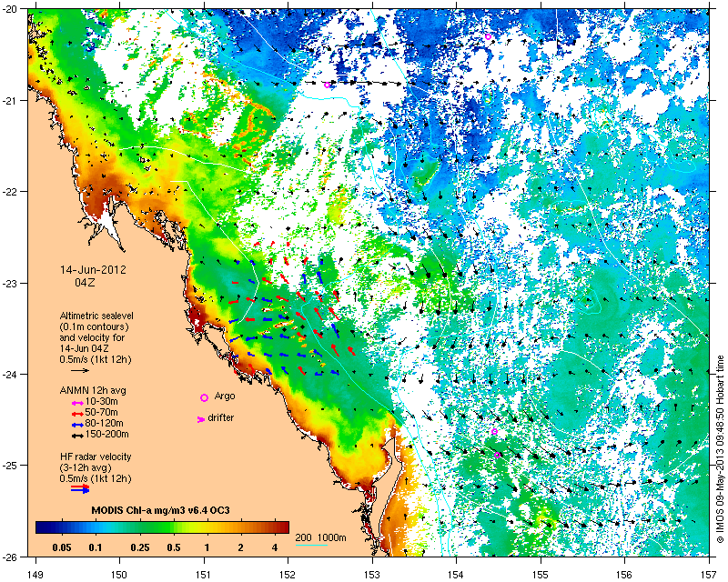The image size is (728, 582).
Task: Click the Argo float marker near 154.4, -20.3
Action: (x=488, y=36)
